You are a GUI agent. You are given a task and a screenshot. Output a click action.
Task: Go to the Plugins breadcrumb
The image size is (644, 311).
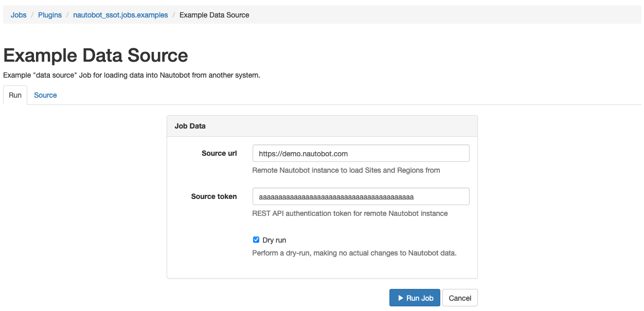coord(50,15)
